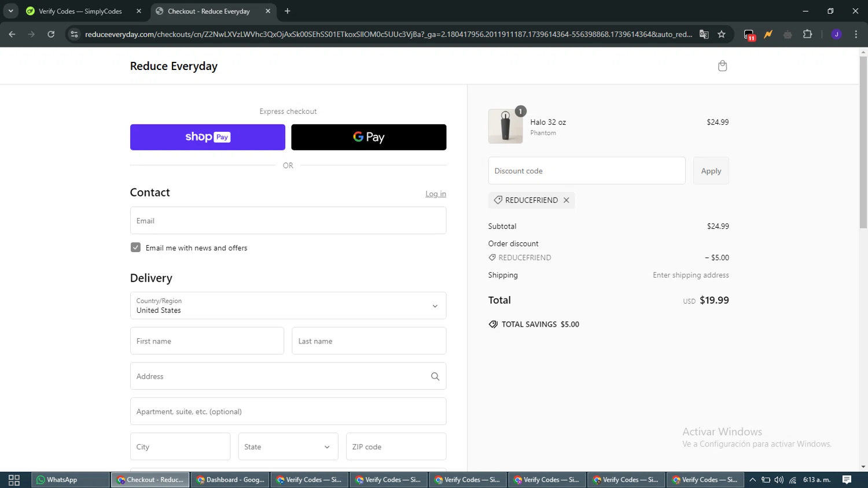Open the Windows Start menu
This screenshot has width=868, height=488.
click(x=14, y=480)
